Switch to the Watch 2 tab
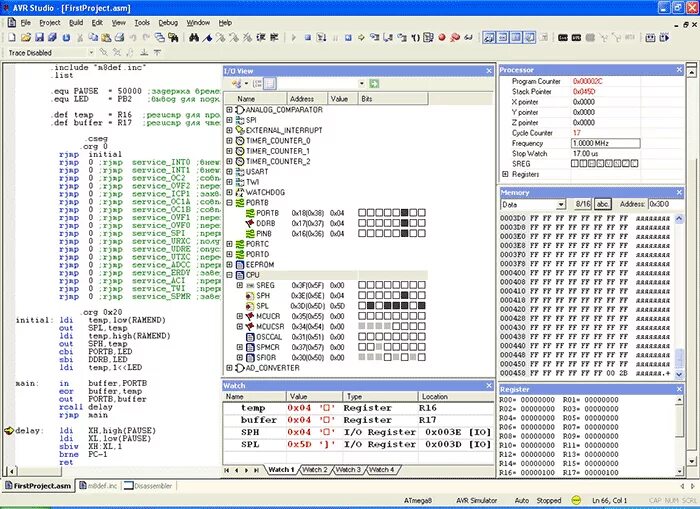 pos(314,470)
